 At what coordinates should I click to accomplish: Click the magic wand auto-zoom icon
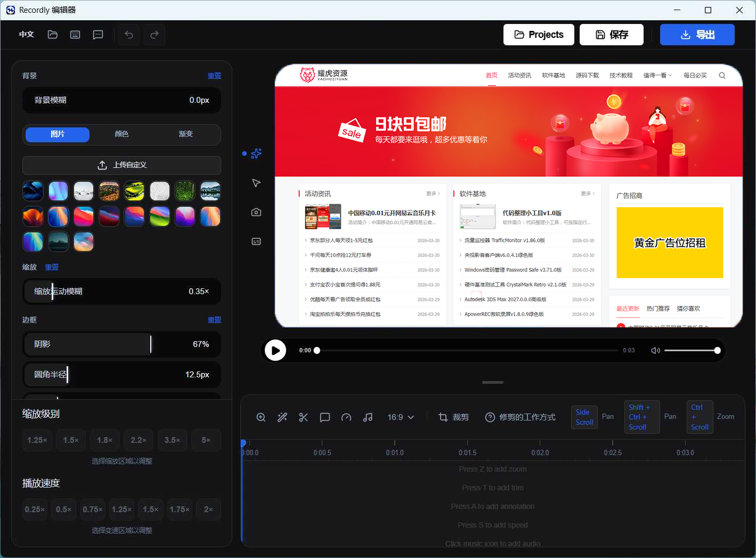[282, 417]
